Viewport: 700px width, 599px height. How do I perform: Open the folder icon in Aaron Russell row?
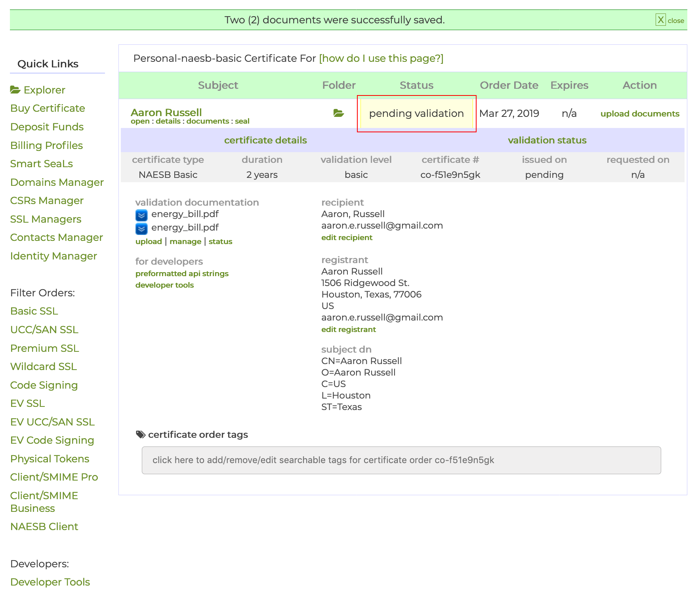[338, 113]
